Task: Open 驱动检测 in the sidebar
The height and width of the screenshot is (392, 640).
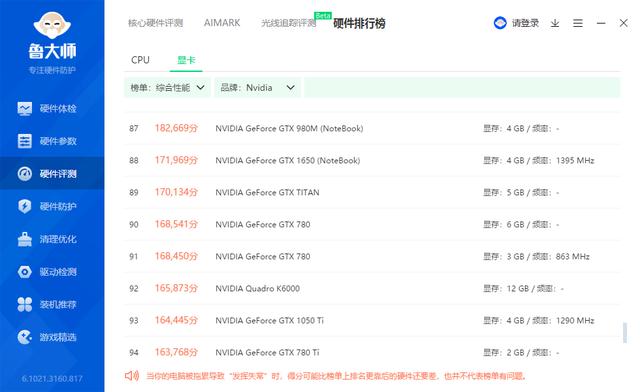Action: [47, 272]
